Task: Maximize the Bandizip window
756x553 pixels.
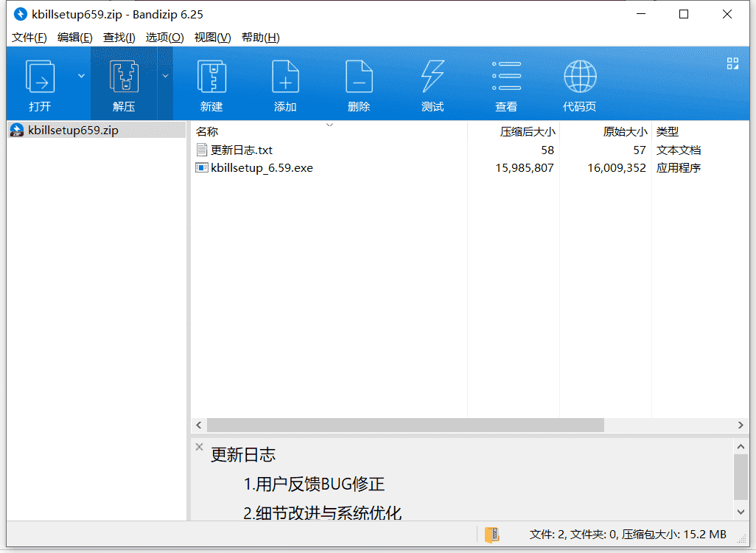Action: point(684,14)
